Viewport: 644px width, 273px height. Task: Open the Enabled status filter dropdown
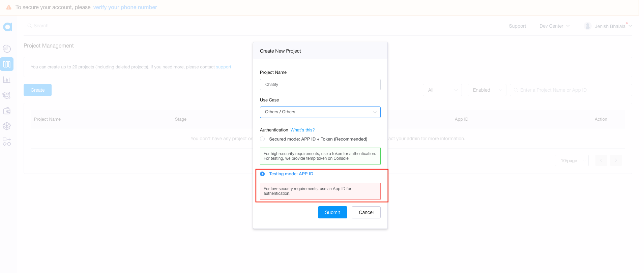(487, 90)
